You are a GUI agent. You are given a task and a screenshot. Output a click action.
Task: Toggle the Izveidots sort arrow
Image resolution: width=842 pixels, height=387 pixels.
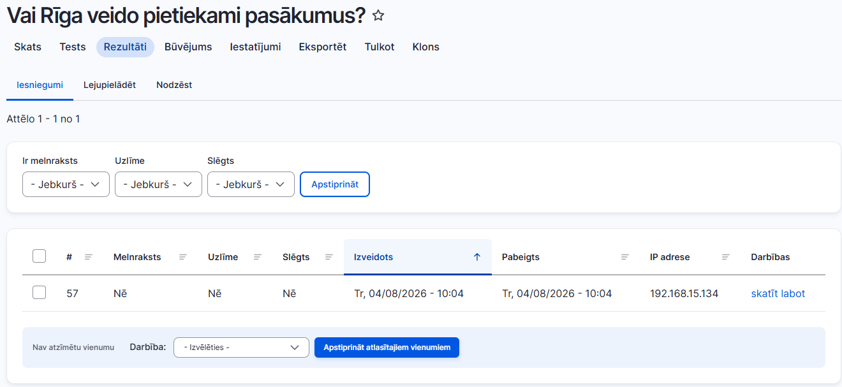[x=477, y=257]
